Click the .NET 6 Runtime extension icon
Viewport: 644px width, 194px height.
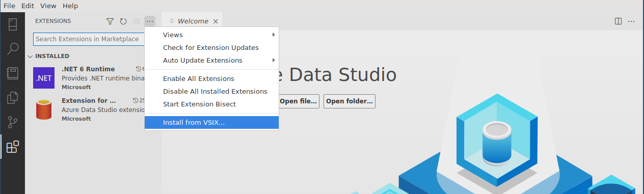pos(44,78)
